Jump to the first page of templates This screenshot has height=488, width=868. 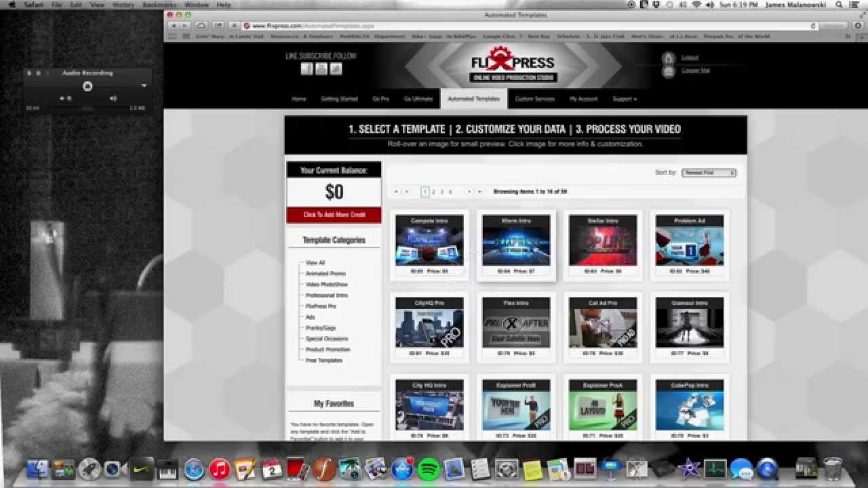coord(396,192)
